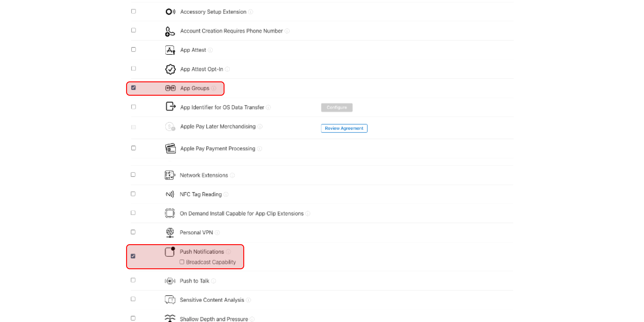This screenshot has width=644, height=322.
Task: Uncheck the App Groups checkbox
Action: [x=133, y=88]
